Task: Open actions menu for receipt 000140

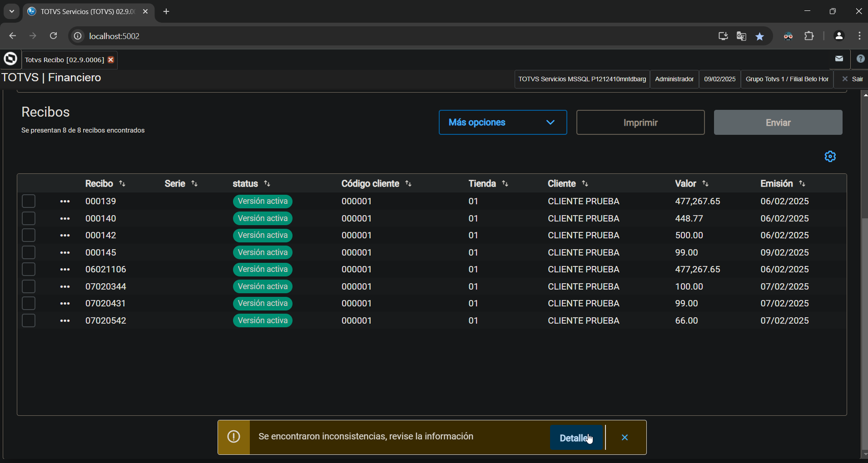Action: tap(65, 219)
